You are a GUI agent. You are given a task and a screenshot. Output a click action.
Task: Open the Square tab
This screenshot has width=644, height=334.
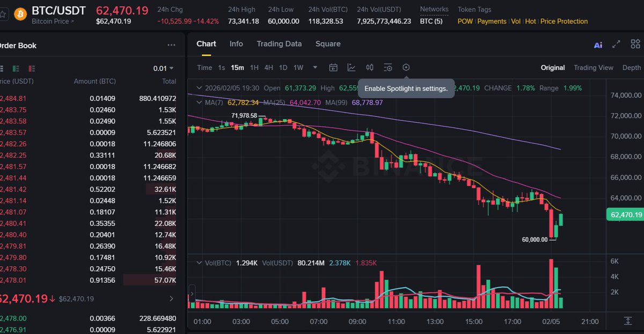328,44
